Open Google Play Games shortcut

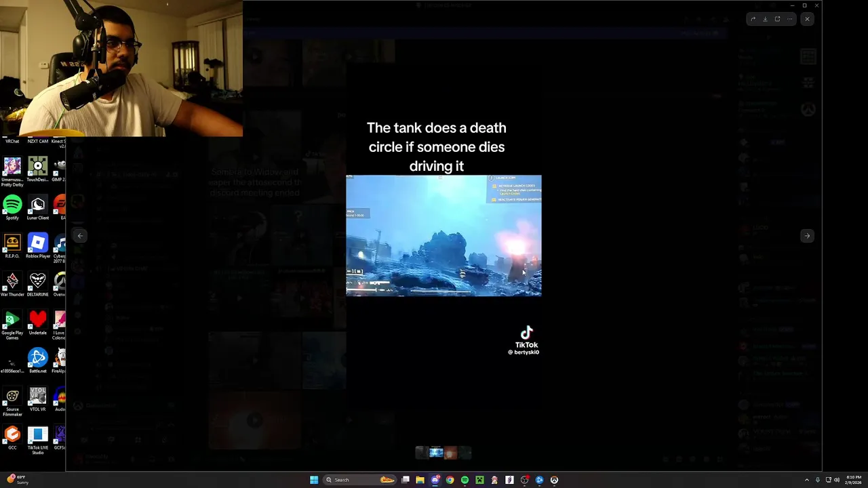pyautogui.click(x=12, y=325)
